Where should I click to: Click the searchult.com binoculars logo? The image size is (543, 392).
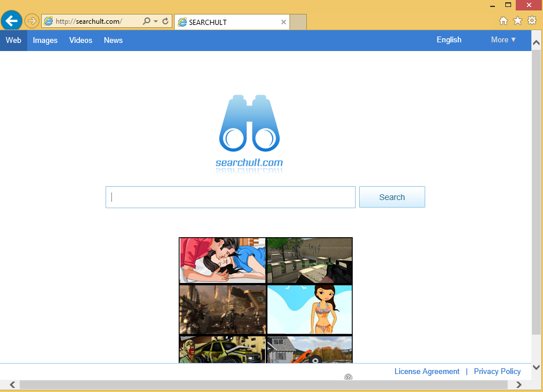[249, 133]
